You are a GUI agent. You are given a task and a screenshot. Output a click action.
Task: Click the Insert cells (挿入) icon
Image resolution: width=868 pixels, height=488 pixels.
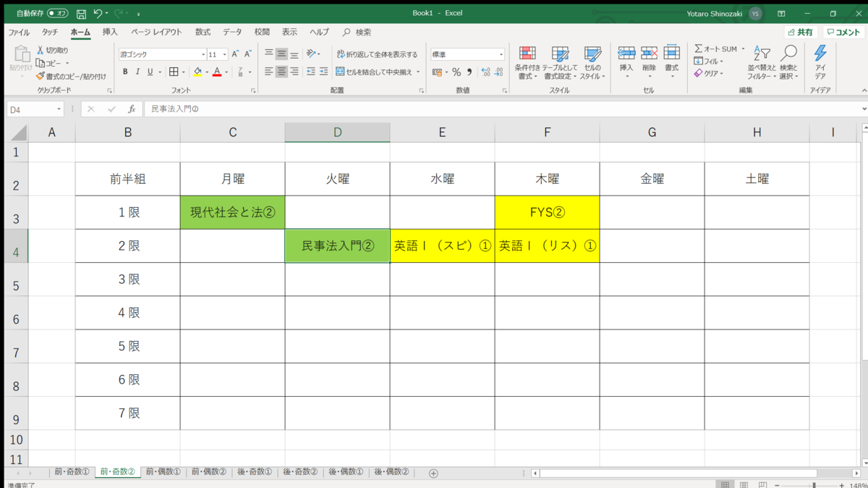click(x=626, y=53)
